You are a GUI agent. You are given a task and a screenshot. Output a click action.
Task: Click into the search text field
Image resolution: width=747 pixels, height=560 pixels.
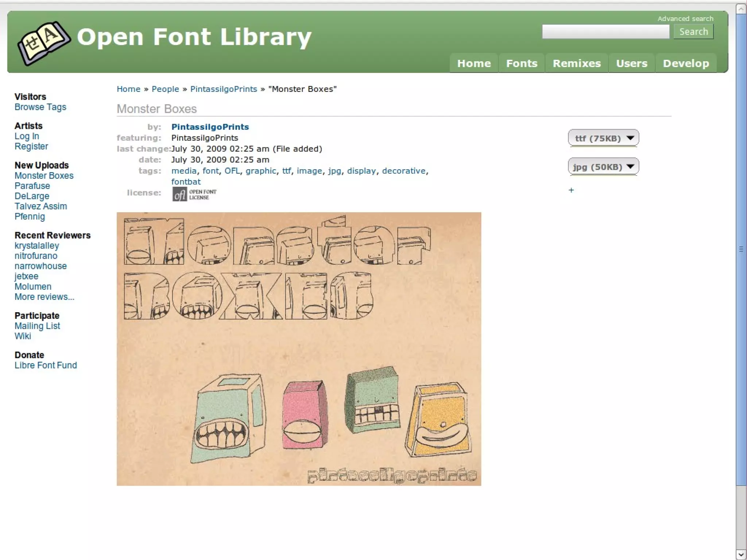(x=605, y=32)
